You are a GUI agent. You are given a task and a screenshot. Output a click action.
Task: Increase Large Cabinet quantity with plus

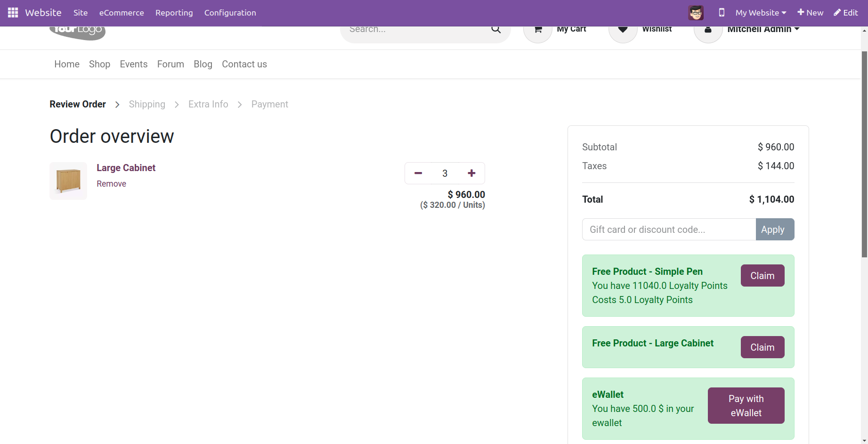point(471,173)
